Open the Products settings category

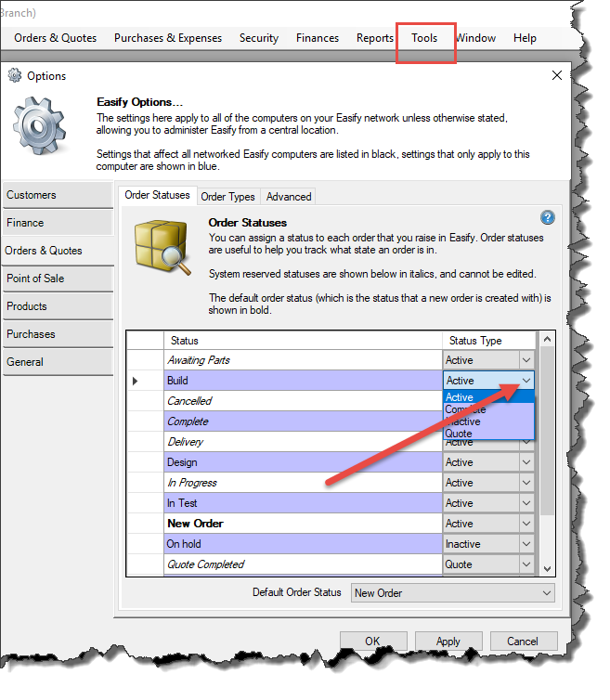(58, 306)
